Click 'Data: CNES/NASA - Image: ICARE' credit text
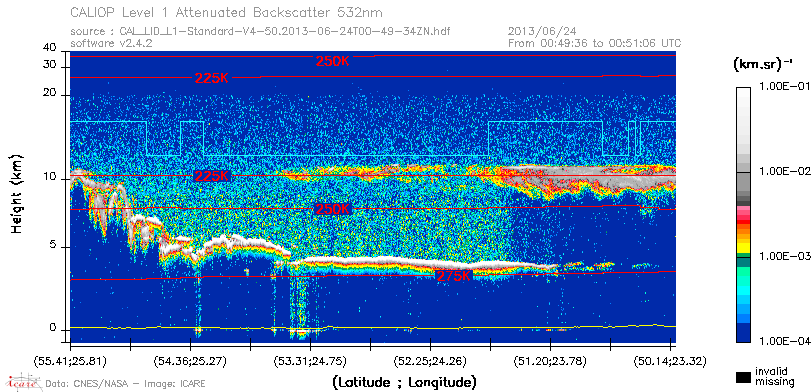The width and height of the screenshot is (811, 392). coord(126,384)
